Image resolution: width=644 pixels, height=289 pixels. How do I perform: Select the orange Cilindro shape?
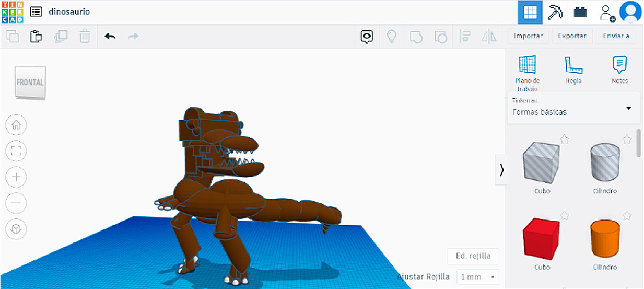[x=605, y=238]
